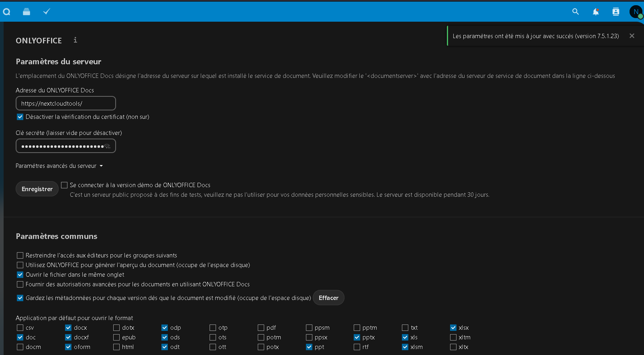Check the html format checkbox
This screenshot has height=355, width=644.
coord(116,347)
